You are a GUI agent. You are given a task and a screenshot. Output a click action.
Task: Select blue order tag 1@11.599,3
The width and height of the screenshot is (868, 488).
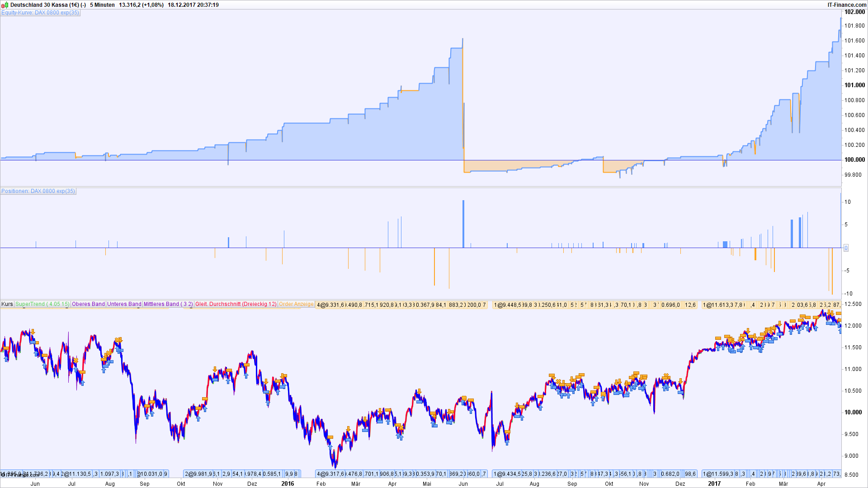coord(717,474)
